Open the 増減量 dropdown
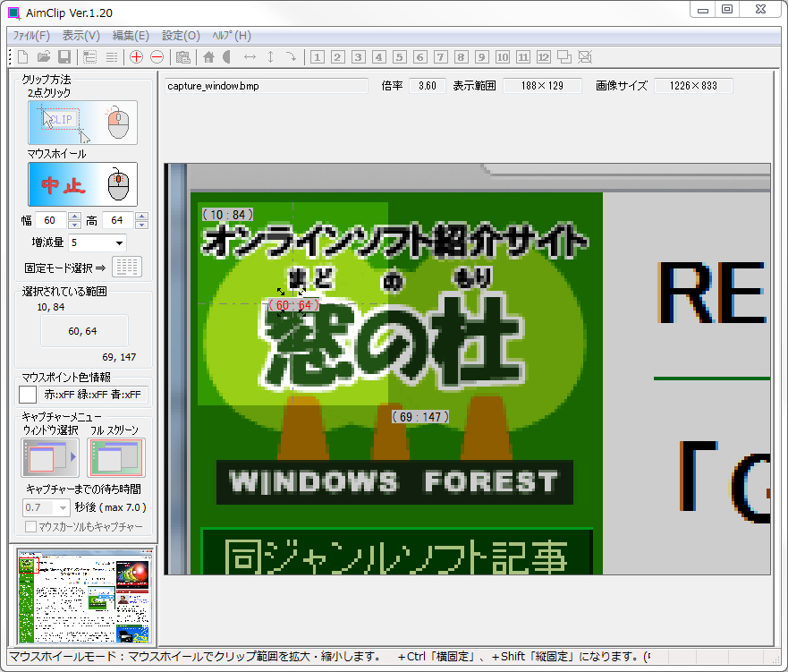This screenshot has width=788, height=672. click(x=121, y=242)
